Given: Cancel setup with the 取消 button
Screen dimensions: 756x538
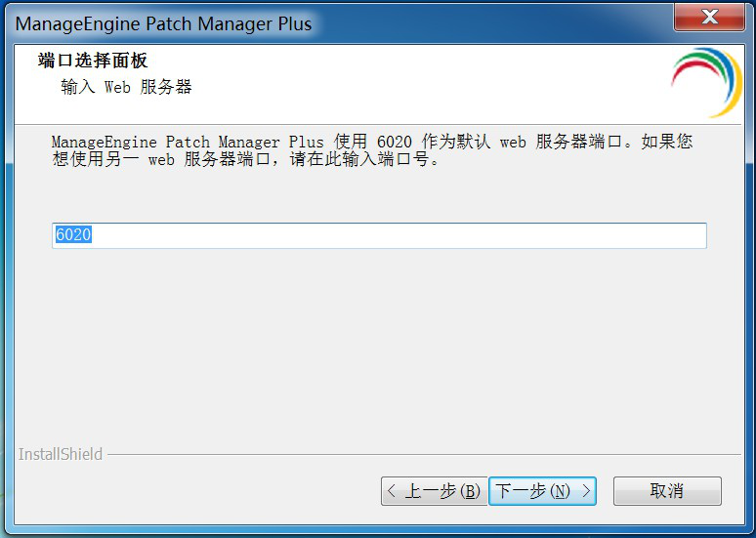Looking at the screenshot, I should pyautogui.click(x=667, y=491).
